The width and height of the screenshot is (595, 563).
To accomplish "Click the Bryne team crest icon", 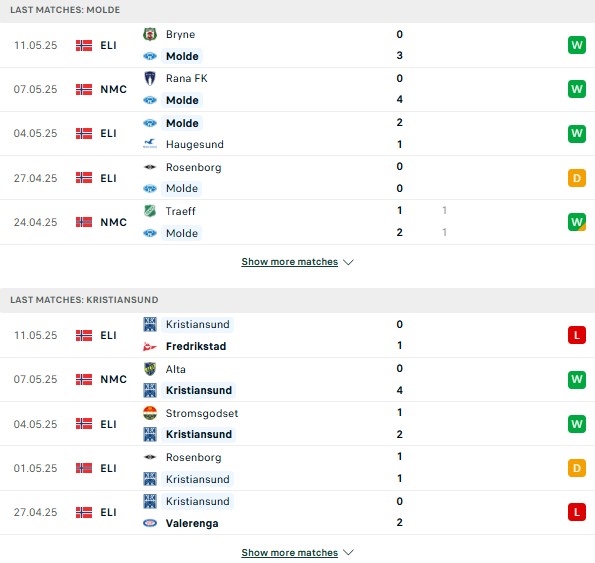I will click(x=150, y=34).
